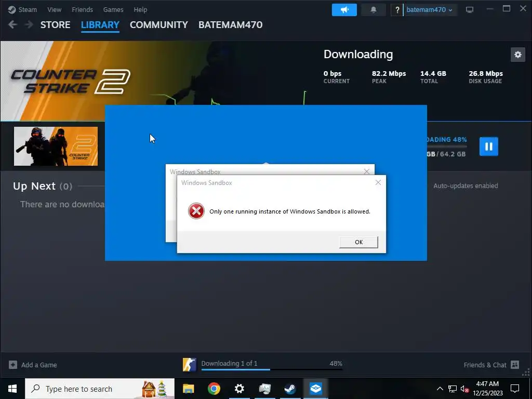Click the 26.8 Mbps DISK USAGE stat
The height and width of the screenshot is (399, 532).
pos(486,77)
